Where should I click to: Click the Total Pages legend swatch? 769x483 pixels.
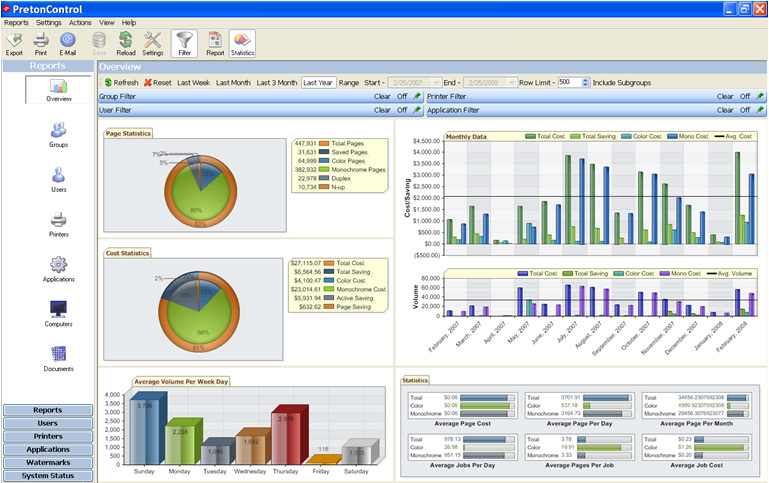click(324, 143)
